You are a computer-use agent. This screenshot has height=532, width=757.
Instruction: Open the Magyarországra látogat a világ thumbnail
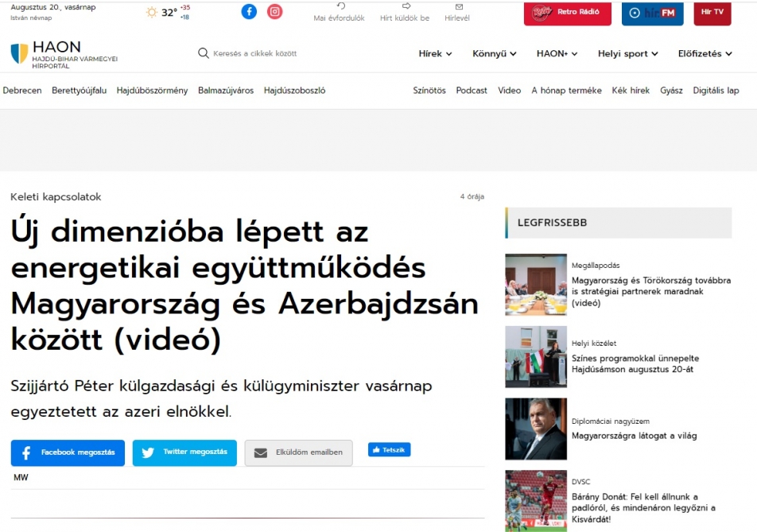(x=536, y=429)
